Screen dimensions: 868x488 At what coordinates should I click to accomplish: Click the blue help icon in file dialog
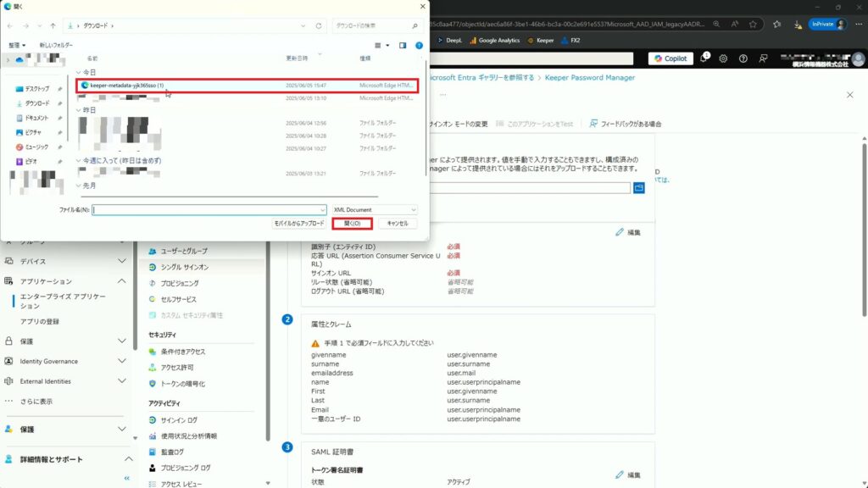pyautogui.click(x=419, y=46)
